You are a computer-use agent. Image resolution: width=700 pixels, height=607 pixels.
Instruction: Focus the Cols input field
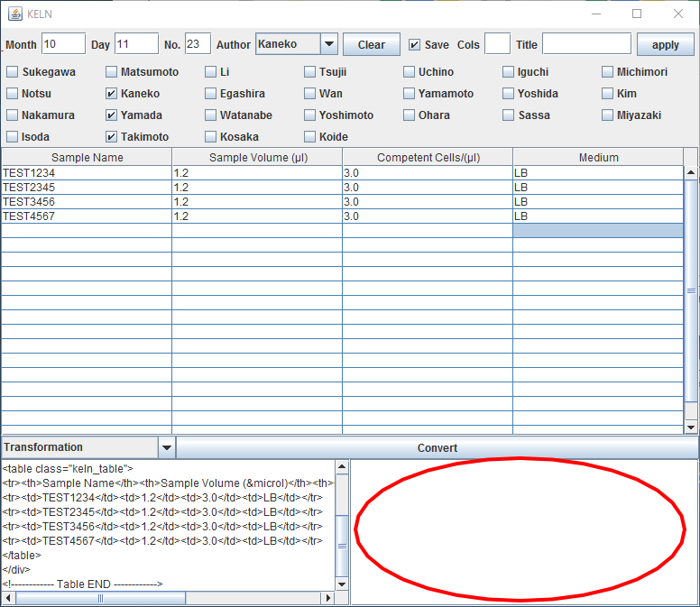coord(497,43)
